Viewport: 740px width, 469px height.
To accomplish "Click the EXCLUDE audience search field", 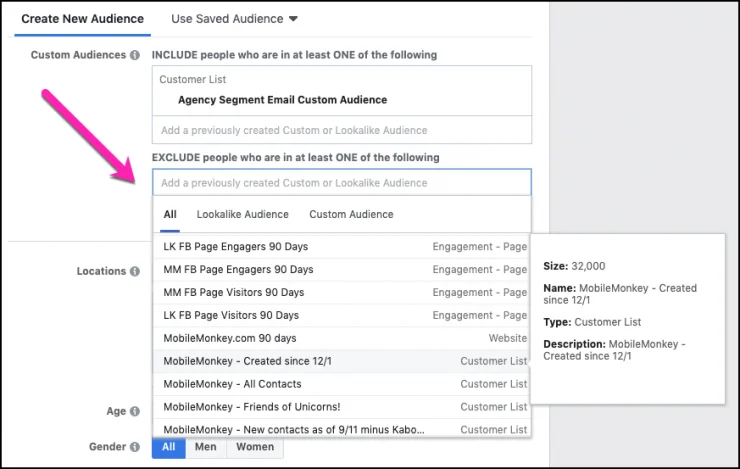I will pos(341,183).
